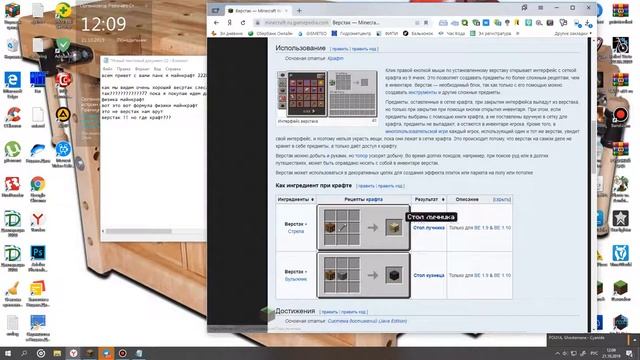Edit the Использование section via править link

tap(340, 49)
